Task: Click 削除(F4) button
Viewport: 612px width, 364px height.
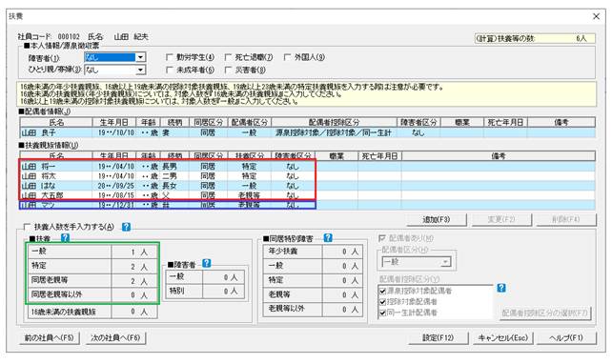Action: [x=566, y=220]
